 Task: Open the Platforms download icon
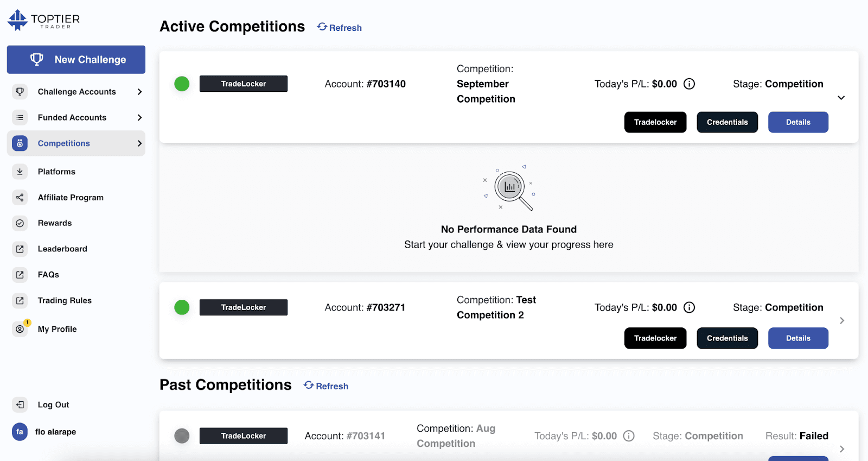[x=20, y=172]
